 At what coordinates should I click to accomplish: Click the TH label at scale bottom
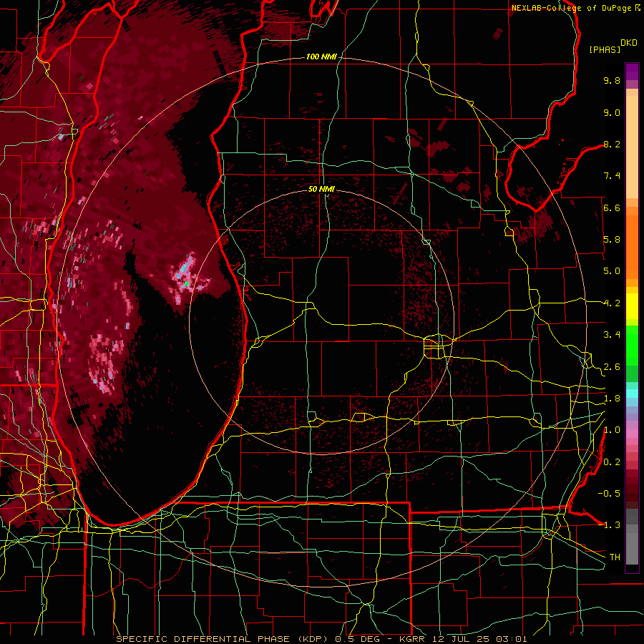[615, 557]
